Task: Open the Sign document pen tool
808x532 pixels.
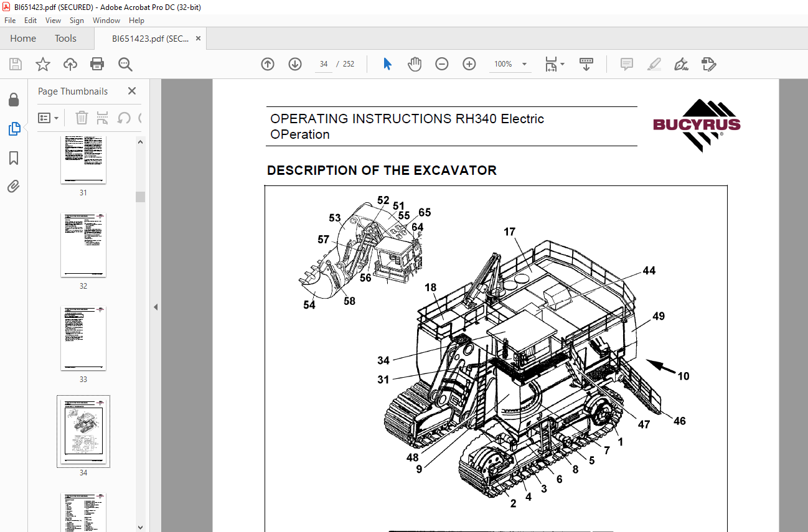Action: coord(681,64)
